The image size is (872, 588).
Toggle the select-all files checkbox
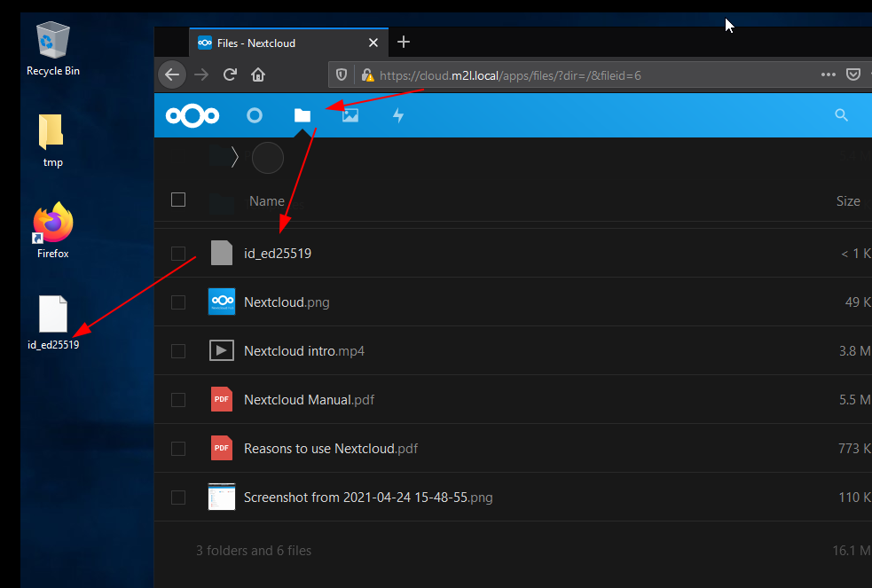pyautogui.click(x=178, y=200)
